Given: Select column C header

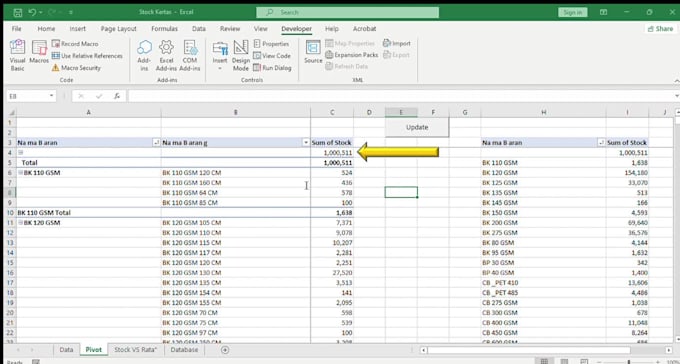Looking at the screenshot, I should point(332,113).
